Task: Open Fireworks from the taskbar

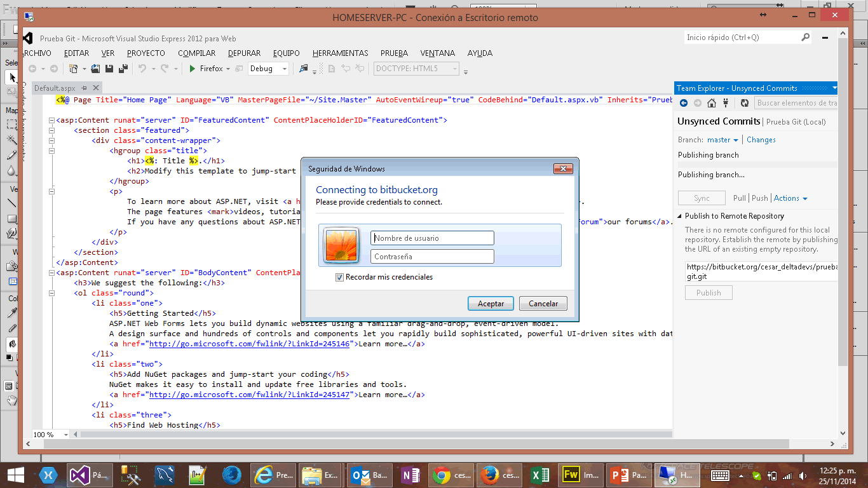Action: (580, 475)
